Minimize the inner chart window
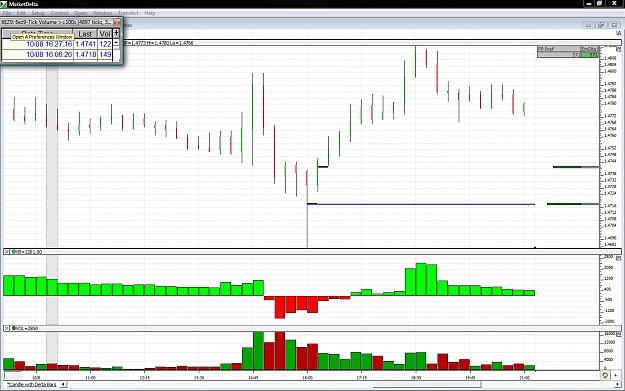This screenshot has height=391, width=625. (x=588, y=25)
